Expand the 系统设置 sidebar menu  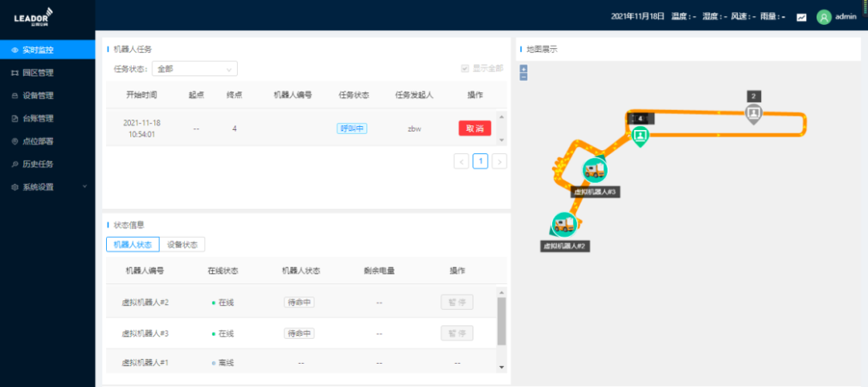tap(48, 187)
